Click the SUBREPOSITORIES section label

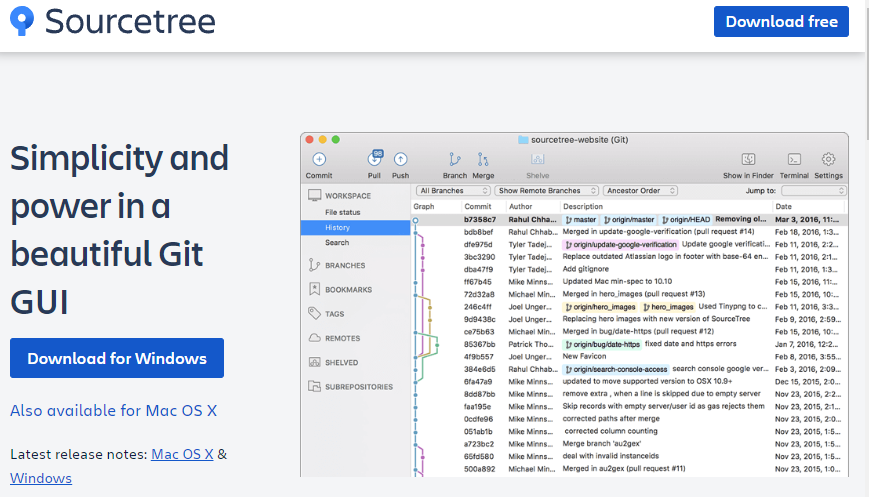click(359, 387)
